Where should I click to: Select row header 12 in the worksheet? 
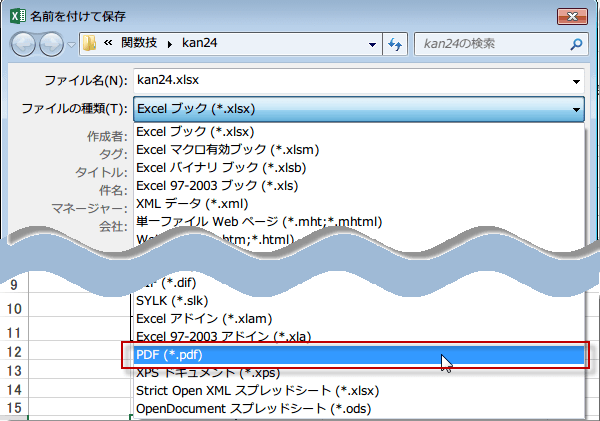click(14, 352)
